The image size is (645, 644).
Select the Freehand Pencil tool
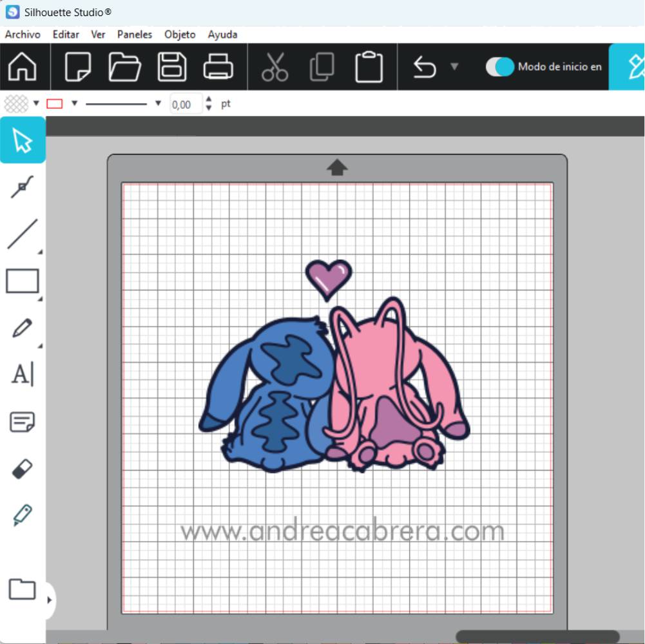coord(23,328)
